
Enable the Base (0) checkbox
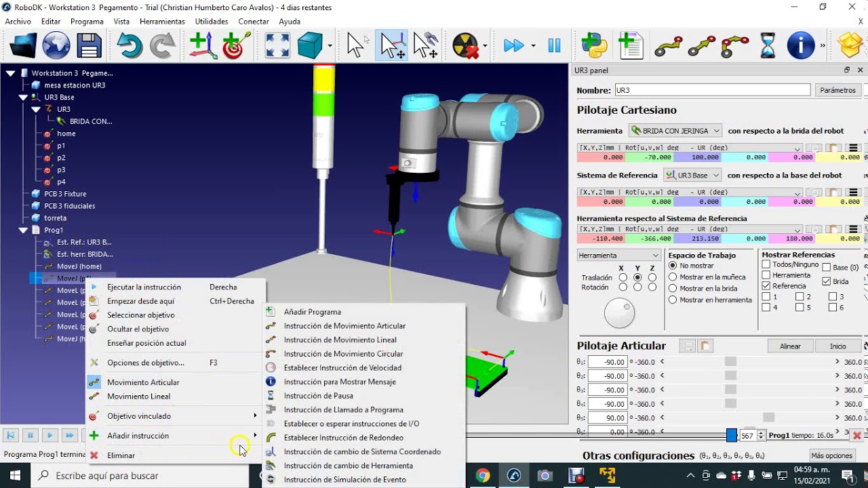click(826, 268)
